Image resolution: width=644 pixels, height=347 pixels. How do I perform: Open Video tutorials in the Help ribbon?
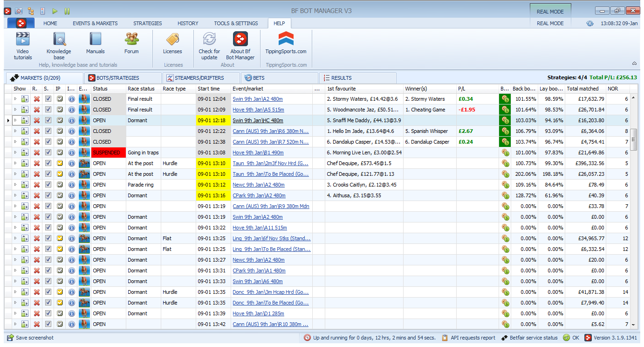[22, 46]
